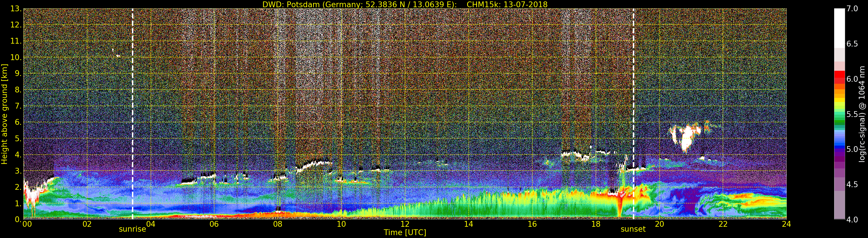Click the 22 time axis tick label
868x238 pixels.
point(723,224)
